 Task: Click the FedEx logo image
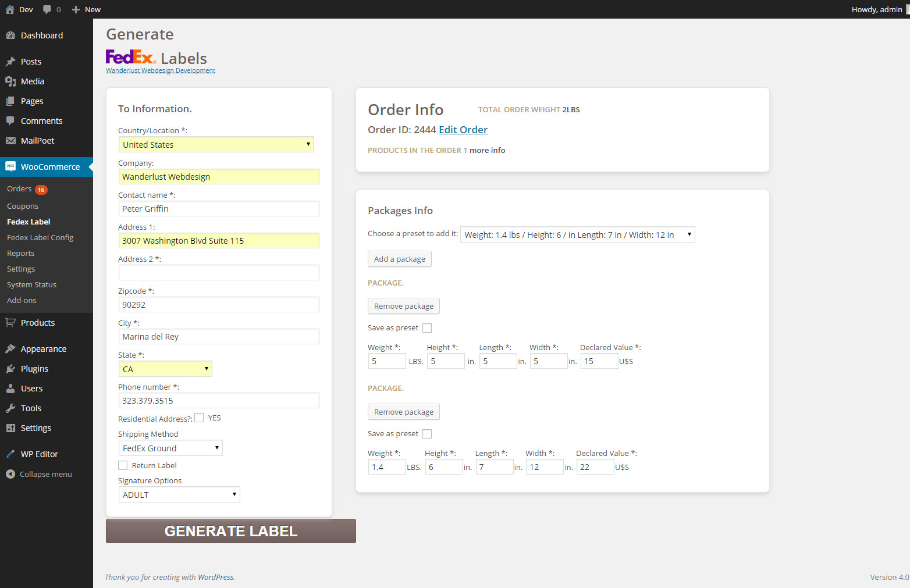coord(131,57)
